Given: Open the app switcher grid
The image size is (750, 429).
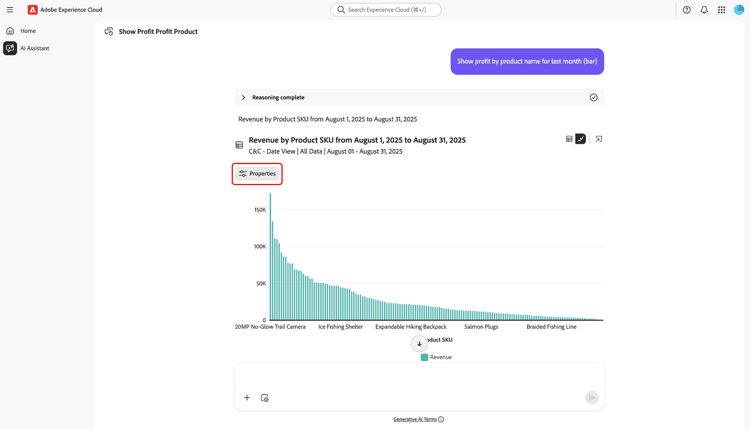Looking at the screenshot, I should pyautogui.click(x=721, y=10).
